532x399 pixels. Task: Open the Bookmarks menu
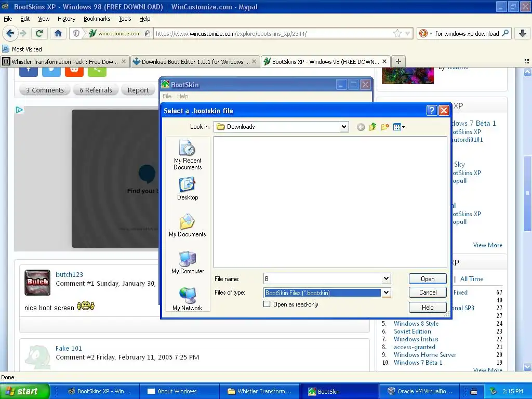point(97,19)
